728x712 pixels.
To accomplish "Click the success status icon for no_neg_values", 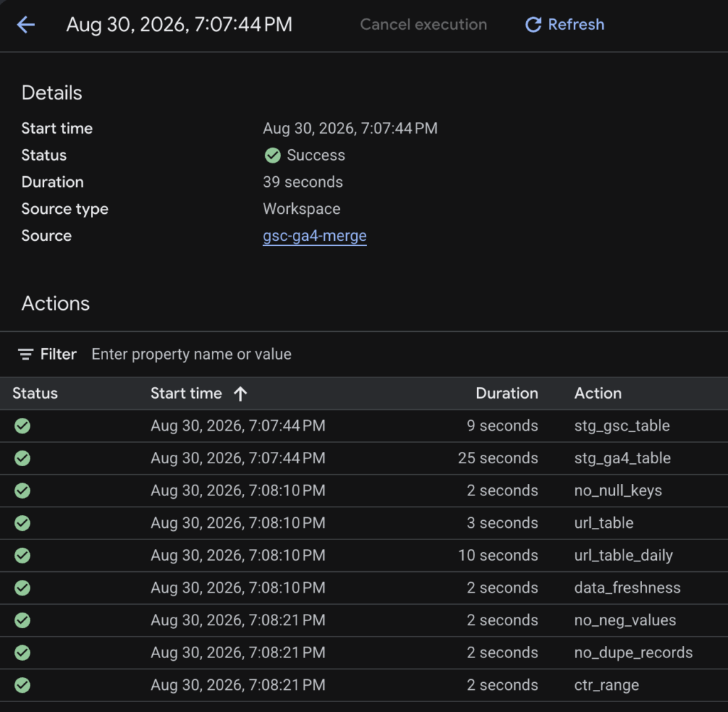I will (22, 620).
